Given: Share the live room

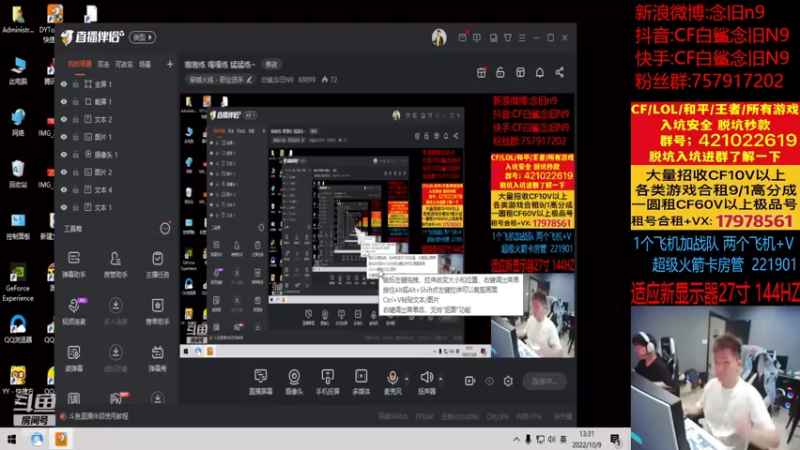Looking at the screenshot, I should click(x=560, y=72).
